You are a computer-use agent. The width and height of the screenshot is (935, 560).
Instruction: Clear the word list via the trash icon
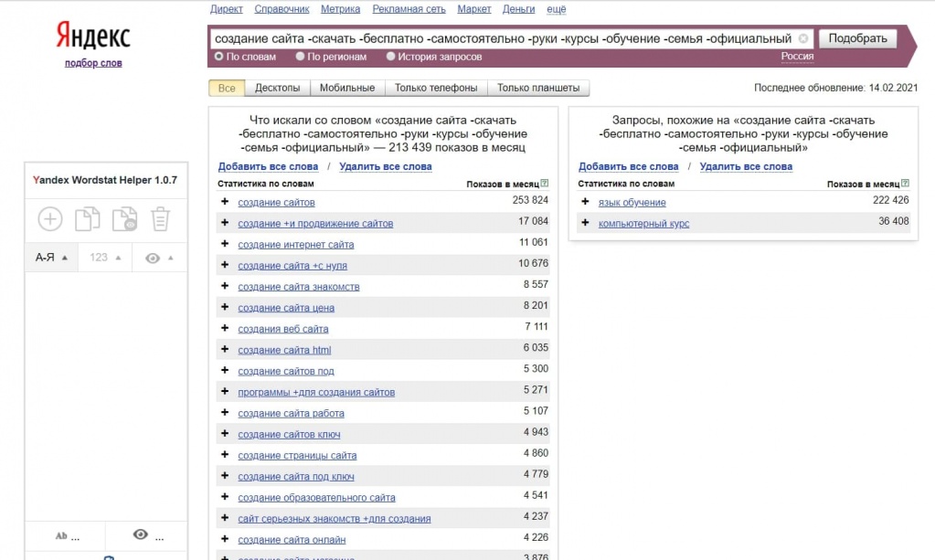162,218
